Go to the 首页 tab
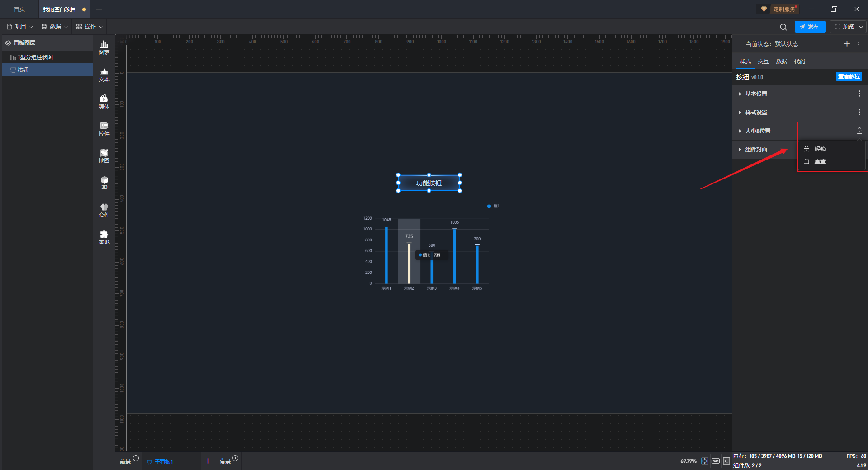 pyautogui.click(x=19, y=9)
